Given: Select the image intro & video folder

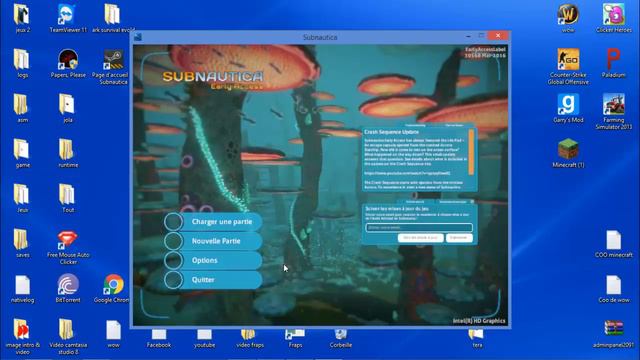Looking at the screenshot, I should coord(22,329).
